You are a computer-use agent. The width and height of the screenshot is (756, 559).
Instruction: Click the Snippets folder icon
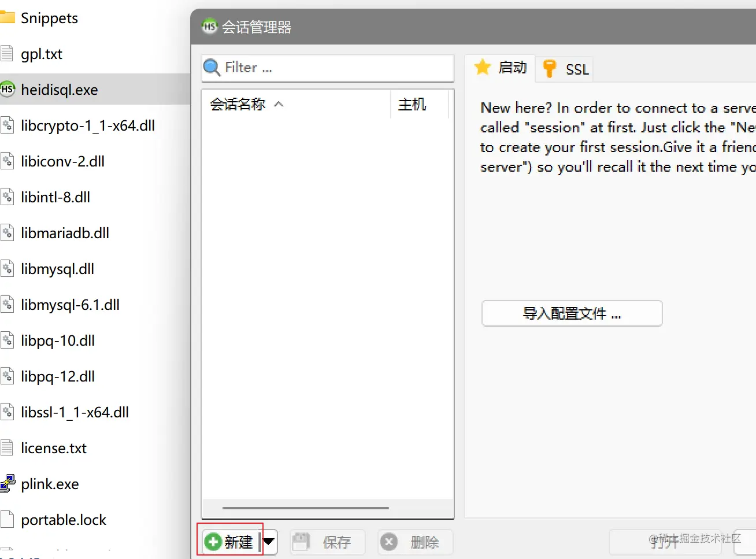coord(7,17)
